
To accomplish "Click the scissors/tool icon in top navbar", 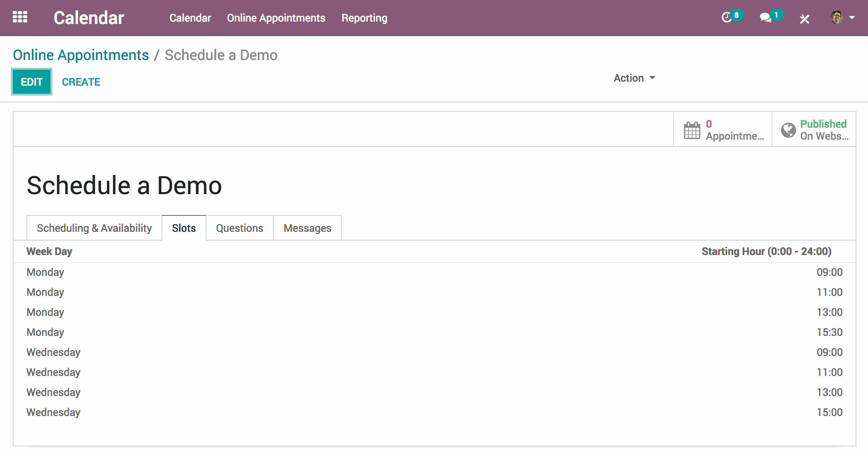I will pyautogui.click(x=804, y=17).
